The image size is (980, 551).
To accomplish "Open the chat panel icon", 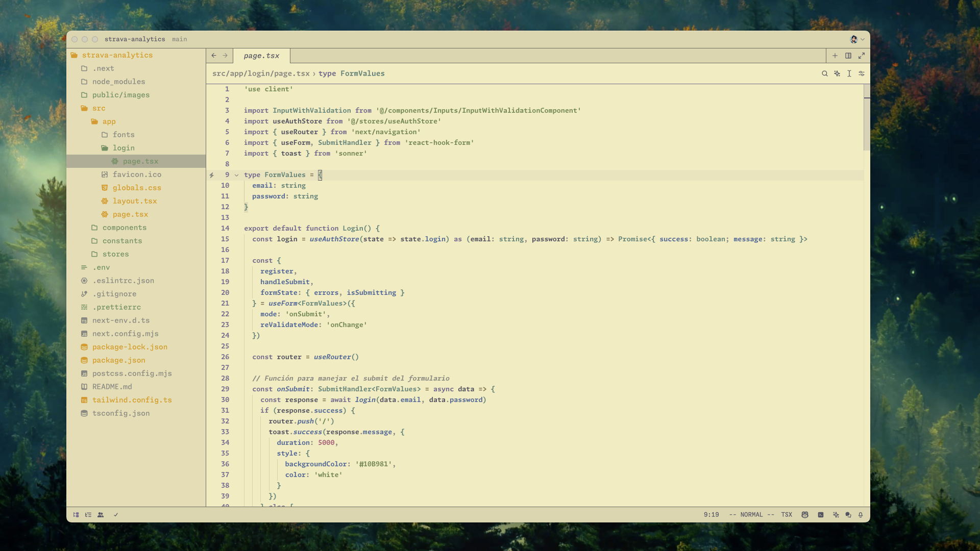I will click(x=848, y=515).
